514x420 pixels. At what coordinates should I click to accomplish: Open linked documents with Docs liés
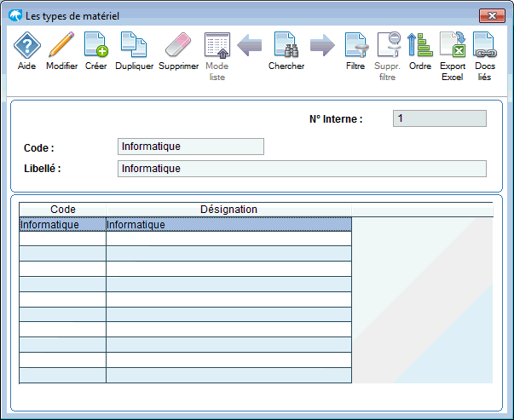point(485,44)
